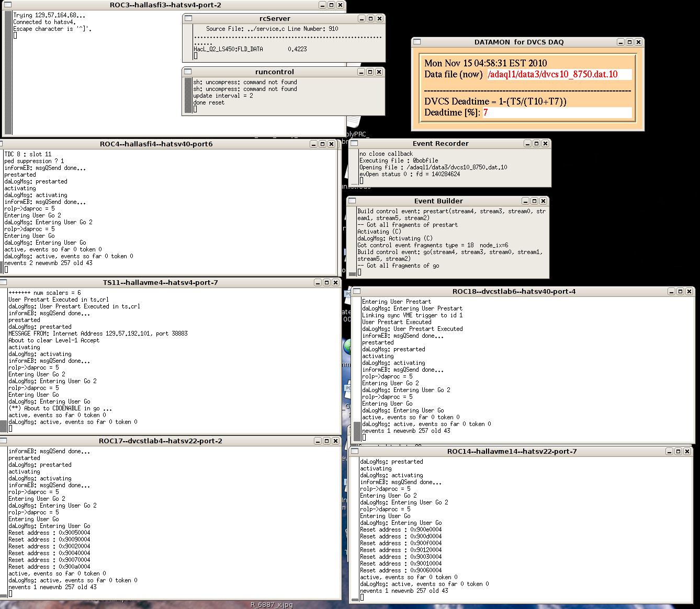700x609 pixels.
Task: Maximize the ROC4 hallasfi4 window
Action: (x=322, y=144)
